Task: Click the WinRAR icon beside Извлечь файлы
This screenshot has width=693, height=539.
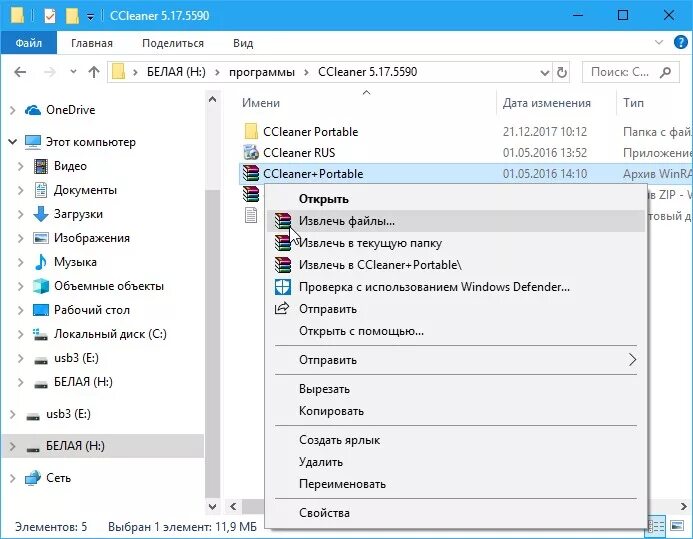Action: [283, 220]
